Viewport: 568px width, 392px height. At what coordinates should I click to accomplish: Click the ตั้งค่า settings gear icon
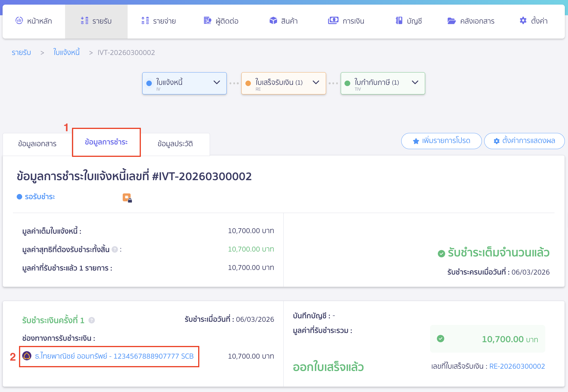523,21
